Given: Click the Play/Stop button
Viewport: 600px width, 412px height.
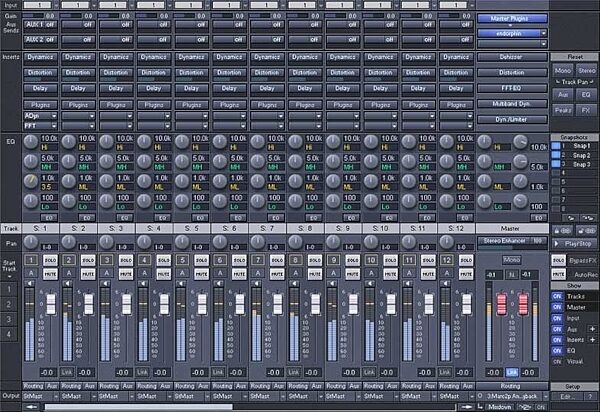Looking at the screenshot, I should (574, 244).
